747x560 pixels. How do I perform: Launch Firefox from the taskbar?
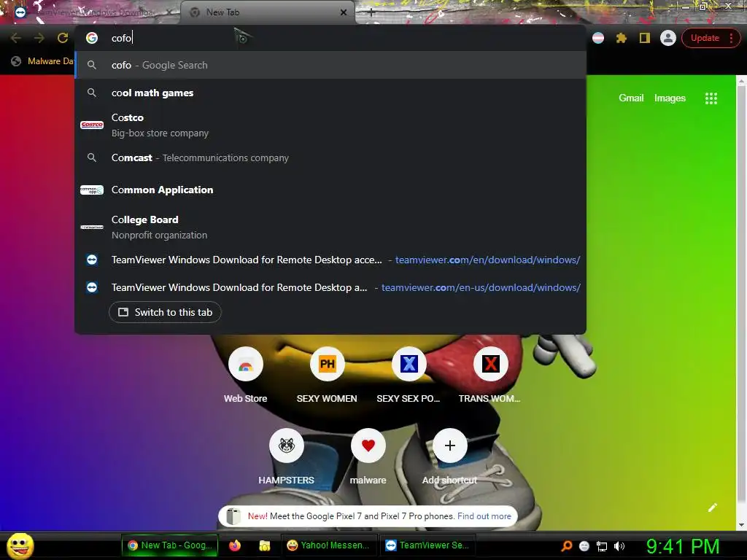pos(235,545)
